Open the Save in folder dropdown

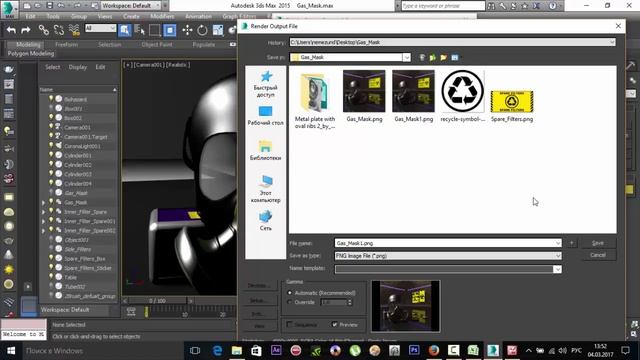[x=407, y=58]
